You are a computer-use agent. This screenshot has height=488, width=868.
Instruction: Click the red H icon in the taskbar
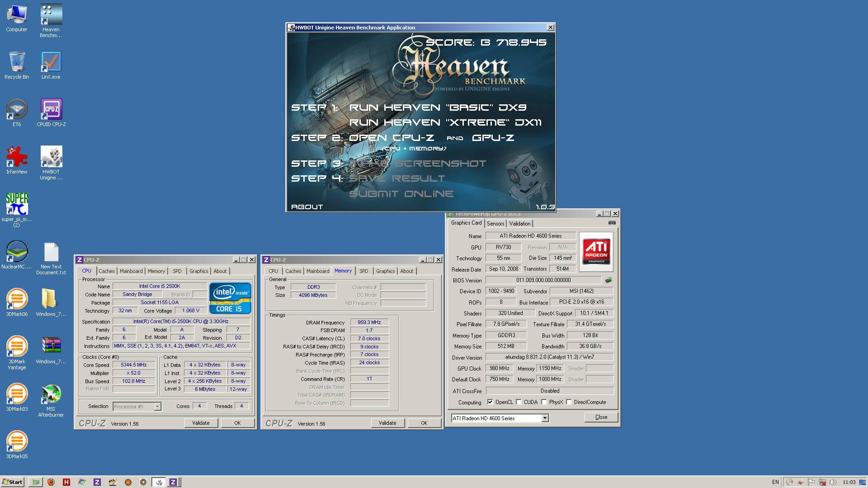(x=66, y=482)
